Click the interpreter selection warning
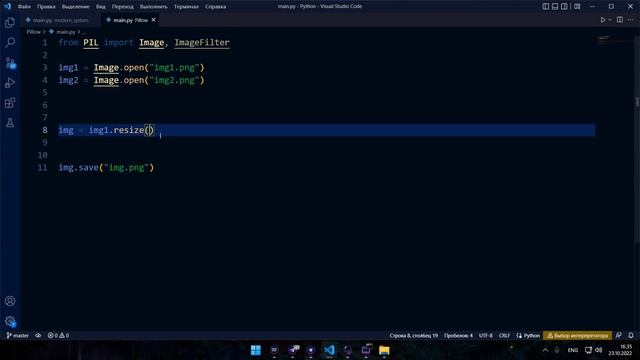 [x=577, y=336]
